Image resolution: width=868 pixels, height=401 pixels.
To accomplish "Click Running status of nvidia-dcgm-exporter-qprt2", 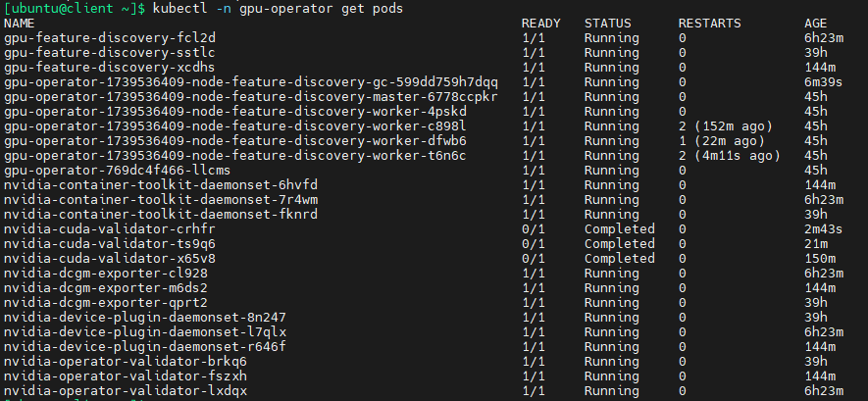I will coord(612,303).
